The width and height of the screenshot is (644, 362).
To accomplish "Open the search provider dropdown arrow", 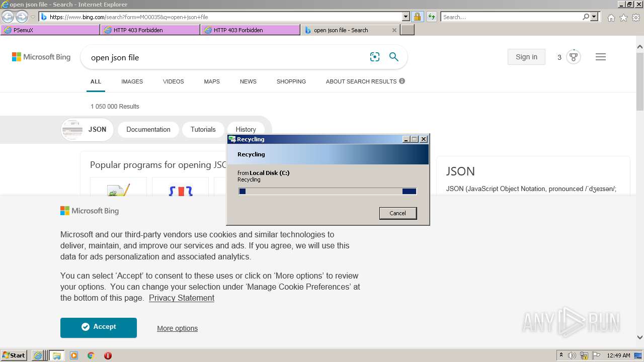I will (x=594, y=17).
